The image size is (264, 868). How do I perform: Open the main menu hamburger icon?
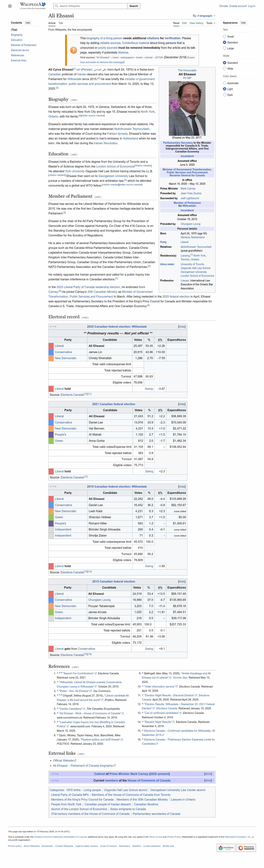pyautogui.click(x=10, y=6)
